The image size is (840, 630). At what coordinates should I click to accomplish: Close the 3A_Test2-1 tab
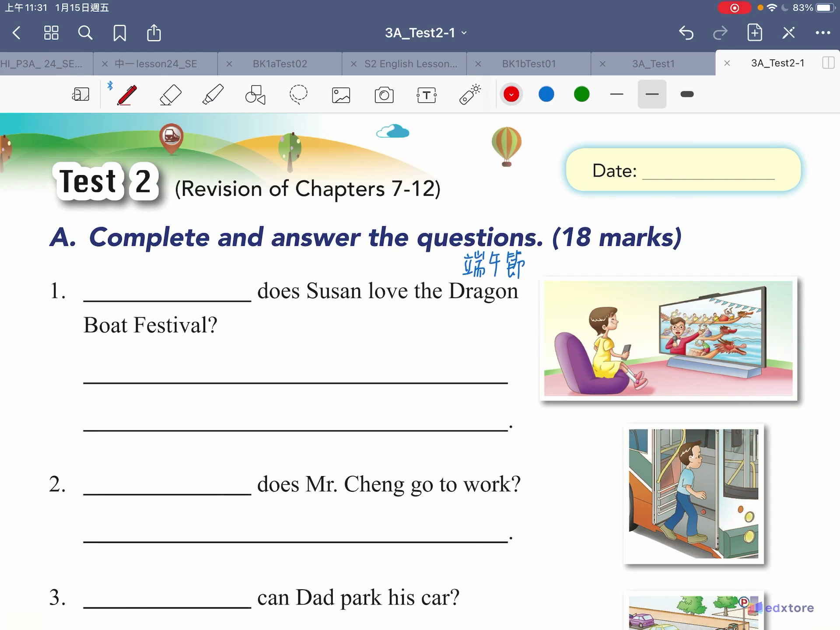click(727, 63)
